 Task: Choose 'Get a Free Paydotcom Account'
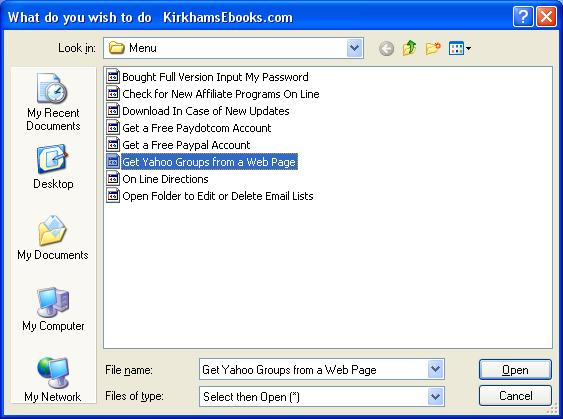tap(196, 128)
